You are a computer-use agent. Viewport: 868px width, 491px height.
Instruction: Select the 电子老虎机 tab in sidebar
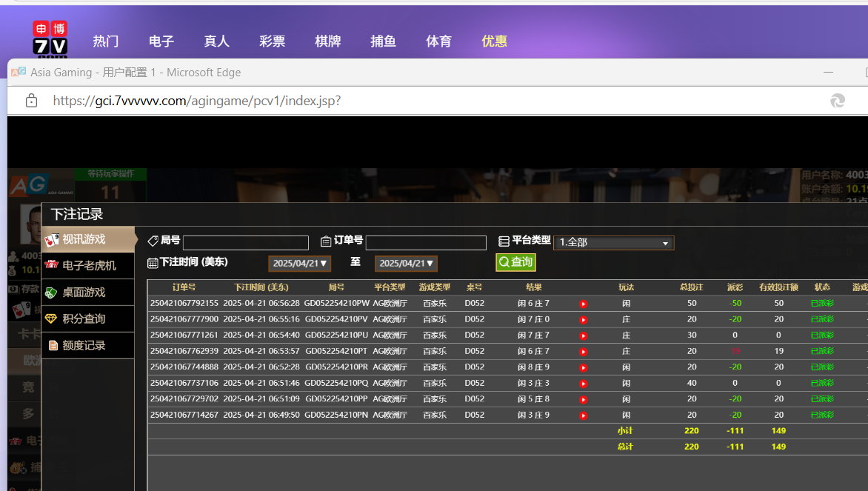pyautogui.click(x=88, y=265)
